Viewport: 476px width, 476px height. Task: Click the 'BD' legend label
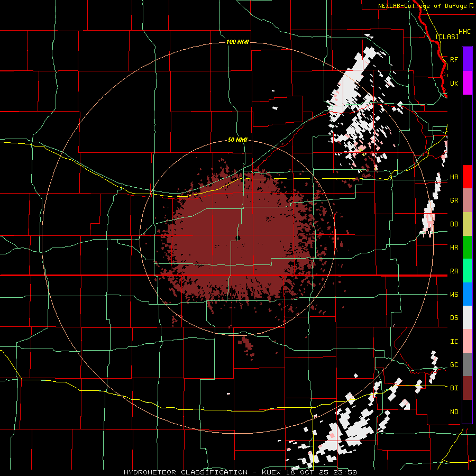[x=454, y=224]
